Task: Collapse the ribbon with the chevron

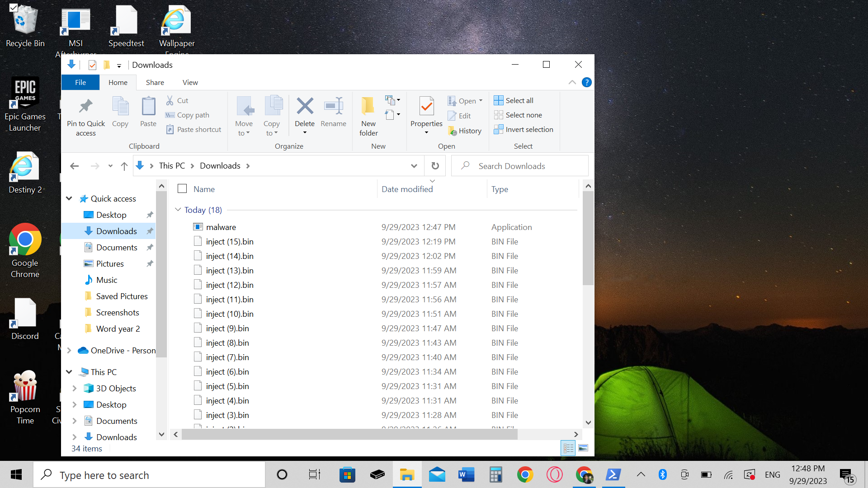Action: pos(572,82)
